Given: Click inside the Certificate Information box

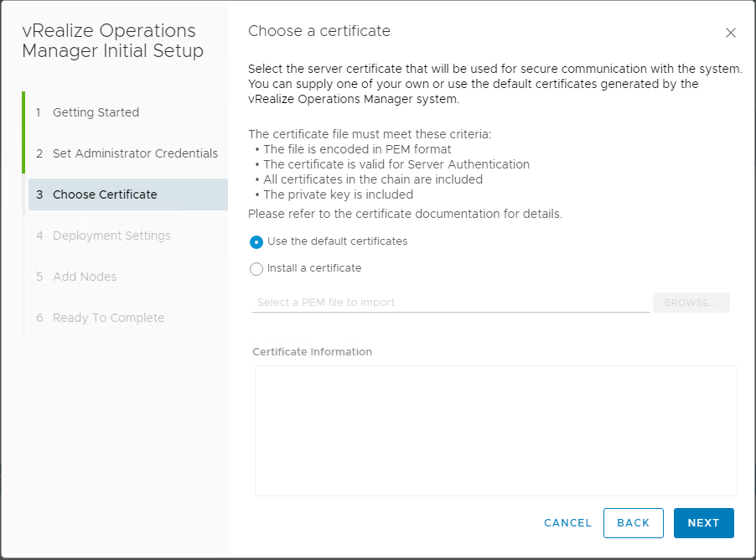Looking at the screenshot, I should 495,430.
